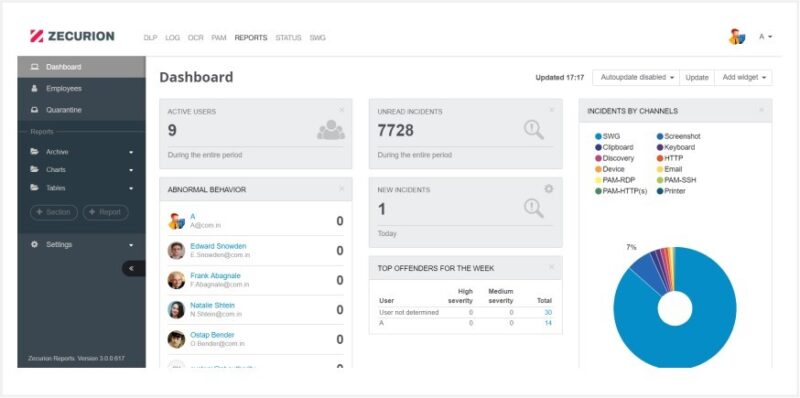The height and width of the screenshot is (398, 800).
Task: Click the Quarantine tray icon
Action: 35,110
